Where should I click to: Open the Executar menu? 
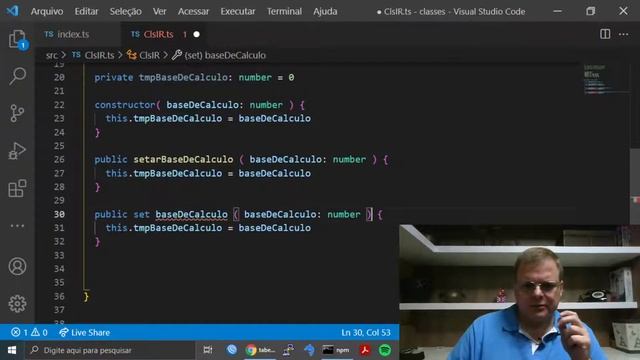tap(238, 11)
